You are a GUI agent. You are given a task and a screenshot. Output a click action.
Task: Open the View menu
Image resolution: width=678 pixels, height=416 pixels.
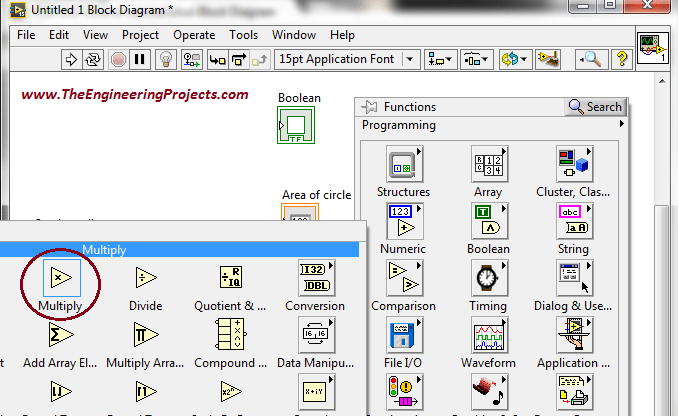(x=95, y=35)
